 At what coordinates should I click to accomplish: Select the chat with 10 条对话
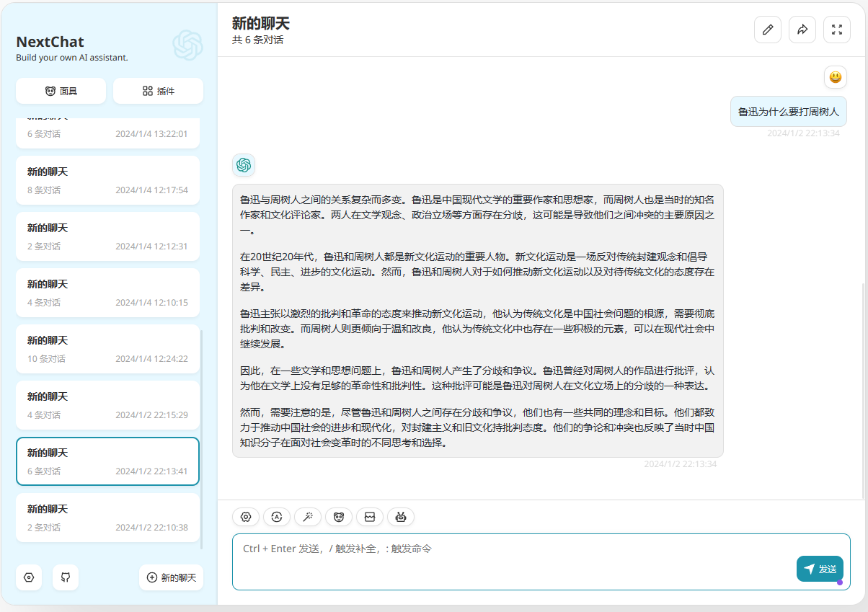point(107,349)
